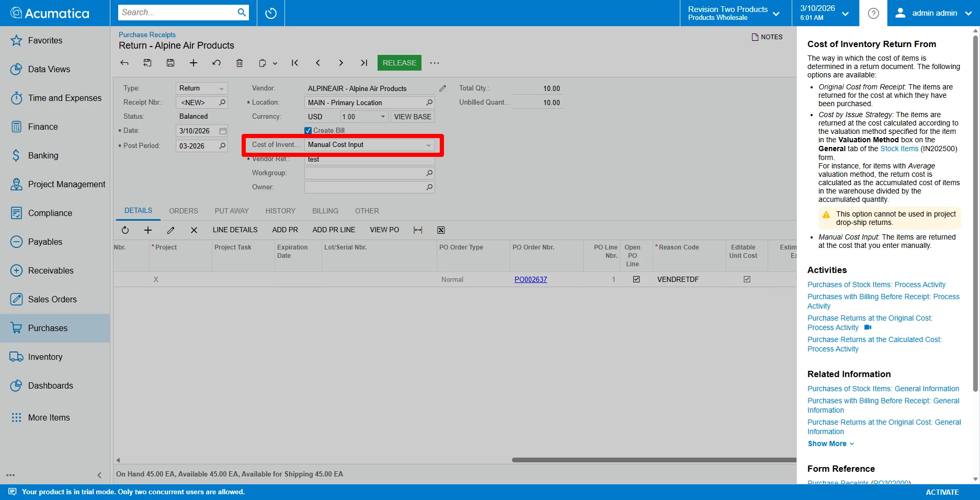Open the date calendar picker icon

pos(223,131)
